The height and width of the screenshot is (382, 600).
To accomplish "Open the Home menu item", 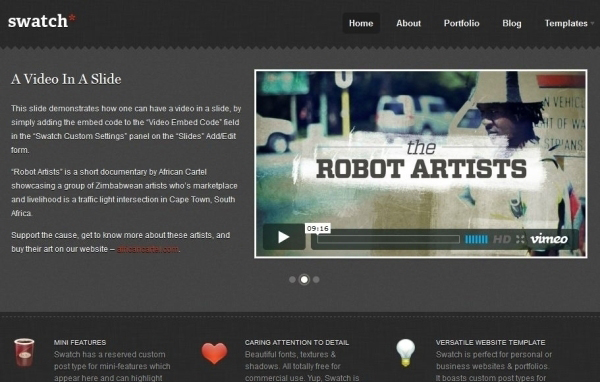I will 361,23.
